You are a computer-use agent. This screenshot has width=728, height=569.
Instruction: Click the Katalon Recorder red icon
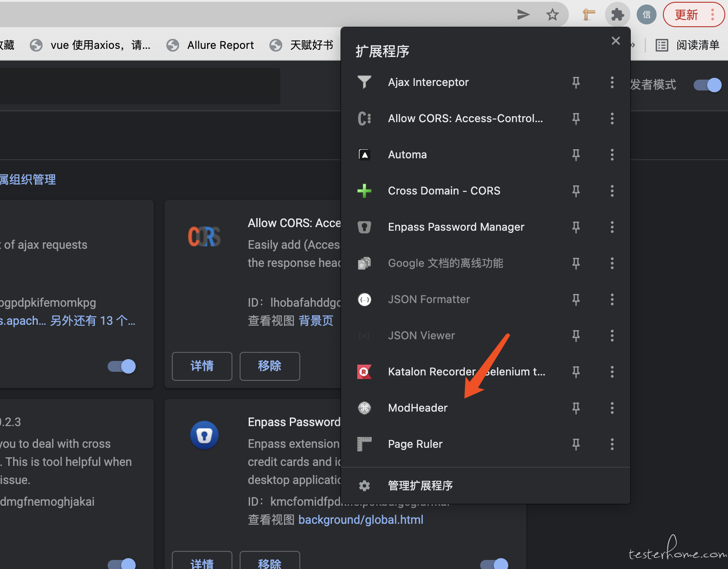coord(364,372)
